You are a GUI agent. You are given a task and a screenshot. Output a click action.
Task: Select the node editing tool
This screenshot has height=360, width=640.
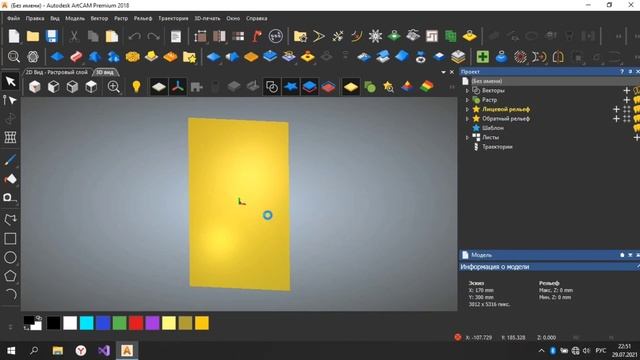point(10,100)
